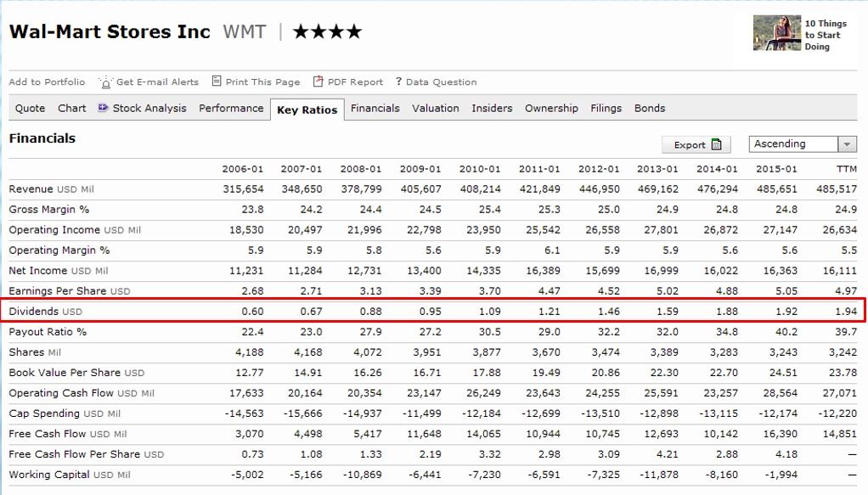This screenshot has height=495, width=868.
Task: Click the PDF Report icon
Action: 318,82
